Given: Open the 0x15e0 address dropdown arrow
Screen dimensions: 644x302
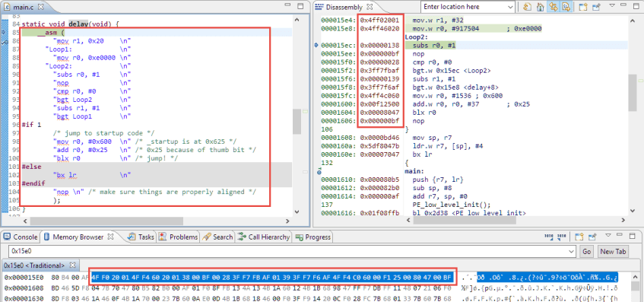Looking at the screenshot, I should tap(571, 252).
